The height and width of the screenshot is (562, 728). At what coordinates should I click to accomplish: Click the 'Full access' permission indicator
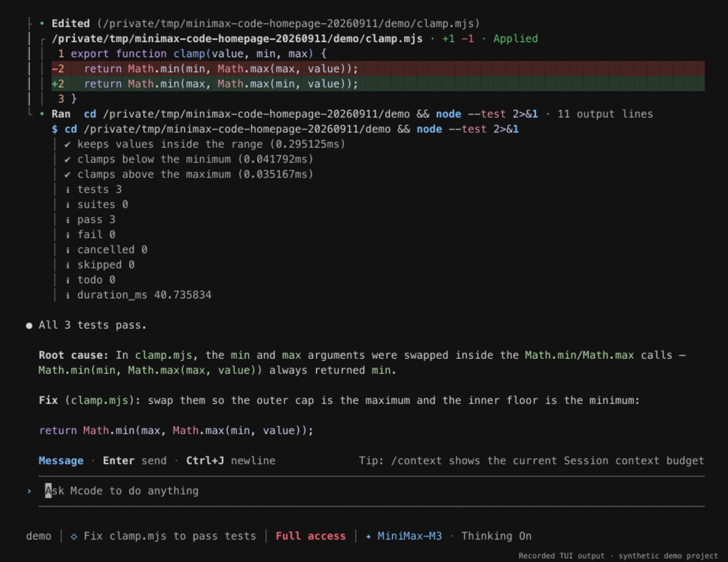point(310,536)
